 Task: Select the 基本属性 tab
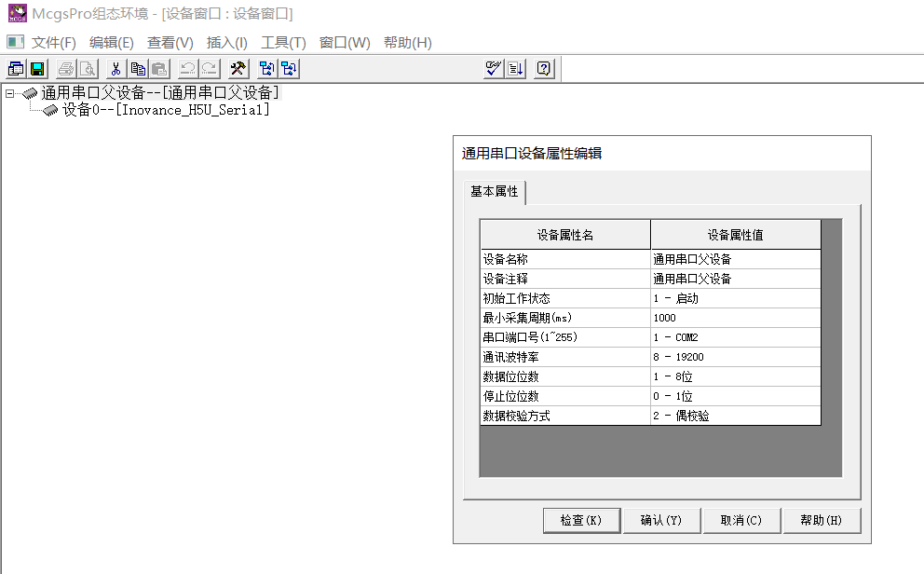click(494, 192)
